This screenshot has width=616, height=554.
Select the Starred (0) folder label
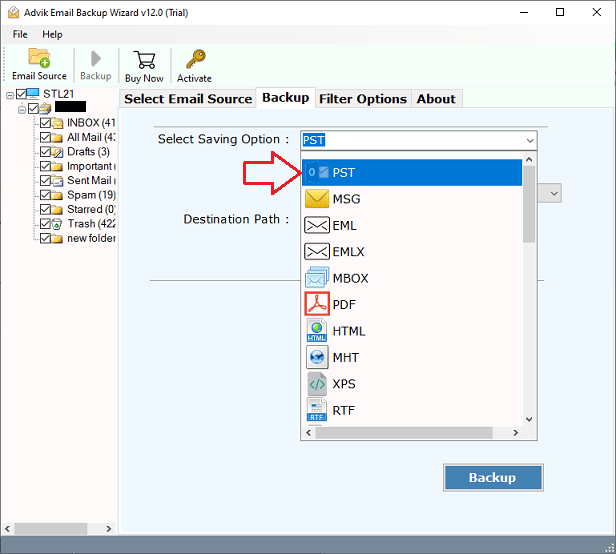(x=91, y=209)
